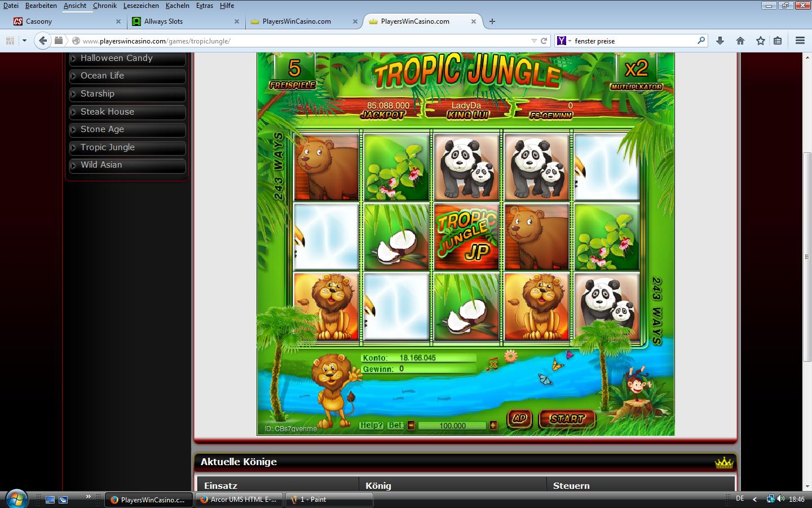Click the lion symbol in first reel
This screenshot has width=812, height=508.
[x=326, y=306]
